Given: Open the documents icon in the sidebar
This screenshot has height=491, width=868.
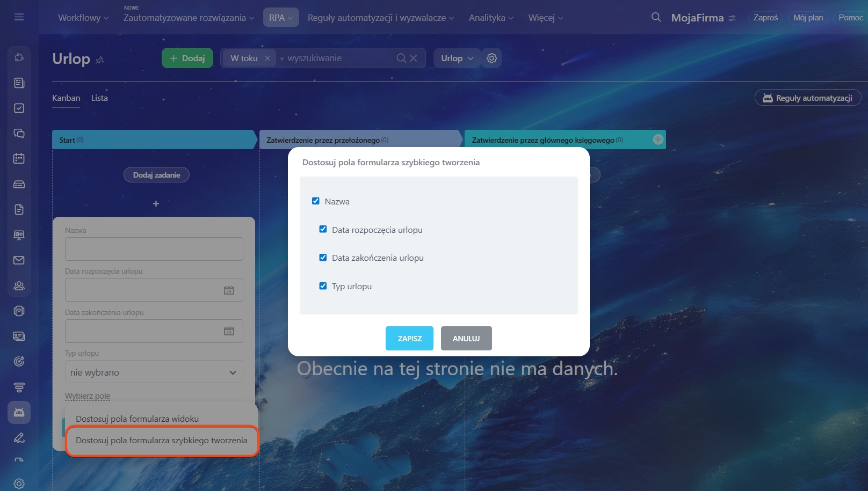Looking at the screenshot, I should click(x=19, y=209).
